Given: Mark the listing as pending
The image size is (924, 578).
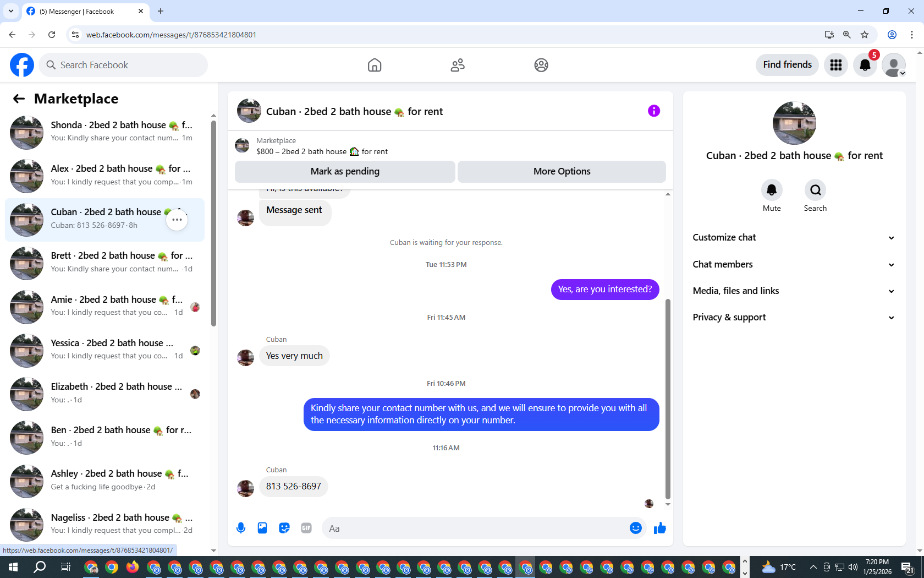Looking at the screenshot, I should 345,171.
